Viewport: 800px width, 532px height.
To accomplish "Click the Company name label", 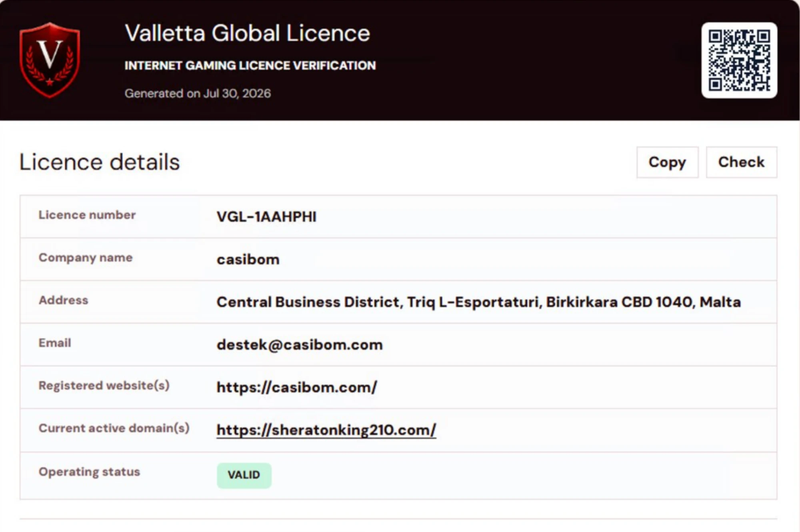I will click(86, 258).
